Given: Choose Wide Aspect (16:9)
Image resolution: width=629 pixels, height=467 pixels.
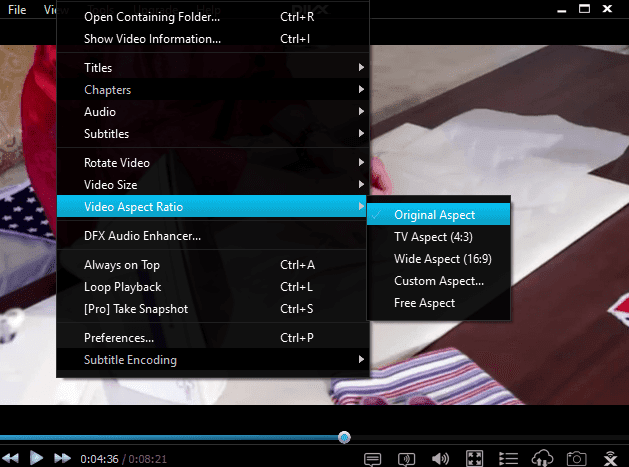Looking at the screenshot, I should coord(438,258).
